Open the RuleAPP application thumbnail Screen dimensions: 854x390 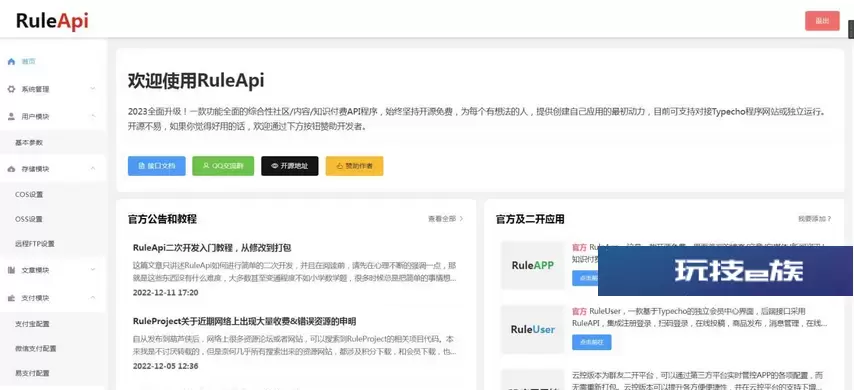[533, 265]
